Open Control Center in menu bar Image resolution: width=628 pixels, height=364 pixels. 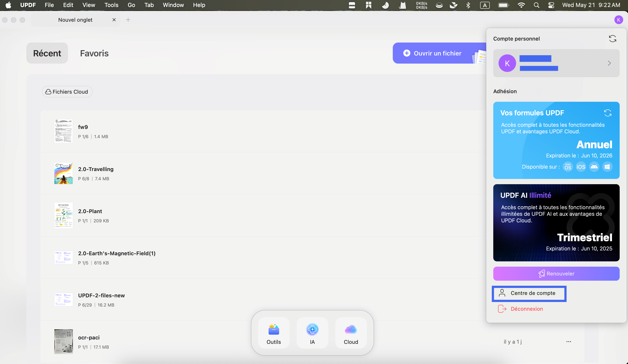[551, 5]
